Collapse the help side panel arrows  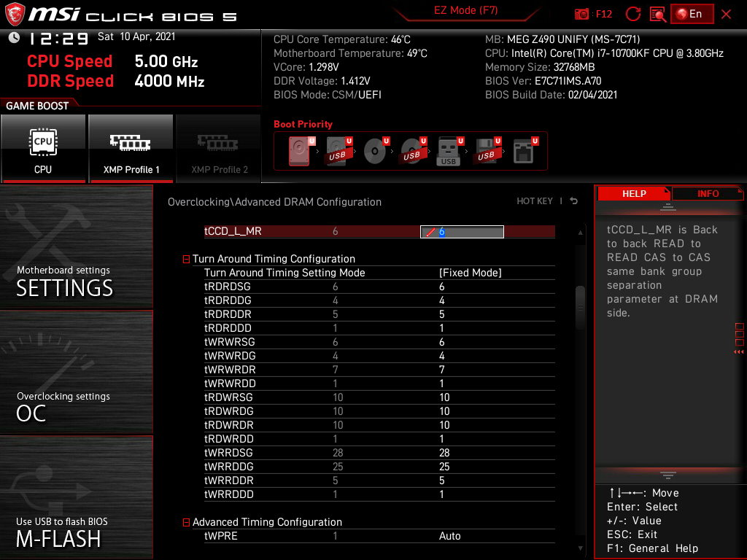(739, 352)
